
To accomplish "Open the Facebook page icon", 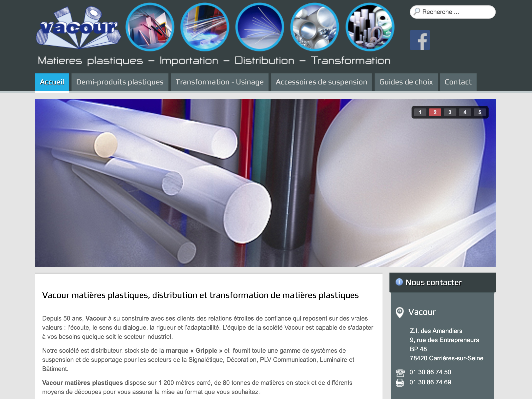I will (x=420, y=40).
